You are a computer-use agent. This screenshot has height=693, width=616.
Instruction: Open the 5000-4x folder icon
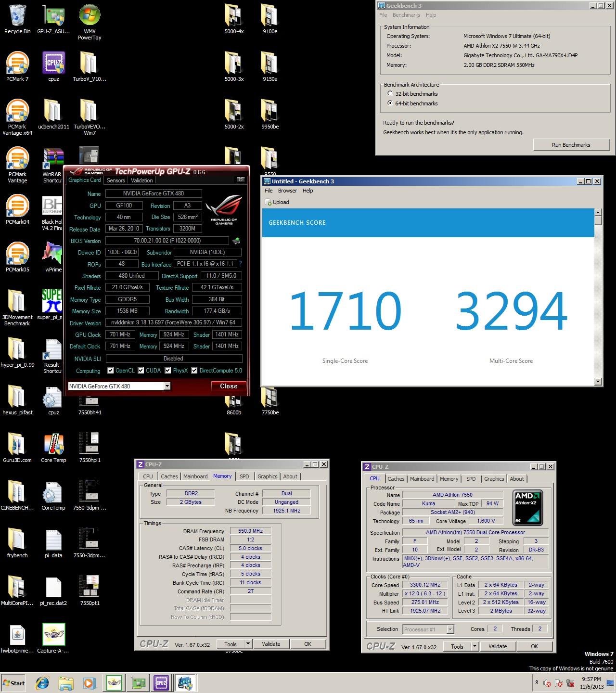pos(234,19)
